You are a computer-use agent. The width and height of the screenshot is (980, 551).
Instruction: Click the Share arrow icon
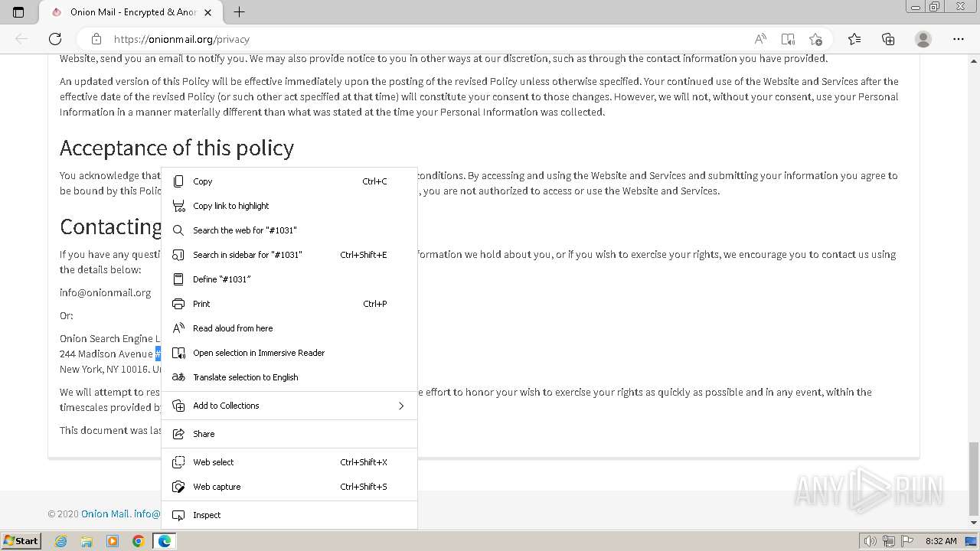(178, 434)
